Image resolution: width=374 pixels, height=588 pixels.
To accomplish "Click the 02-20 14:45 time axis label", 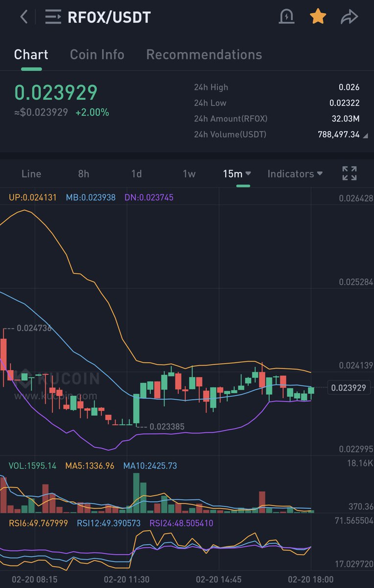I will pos(219,579).
